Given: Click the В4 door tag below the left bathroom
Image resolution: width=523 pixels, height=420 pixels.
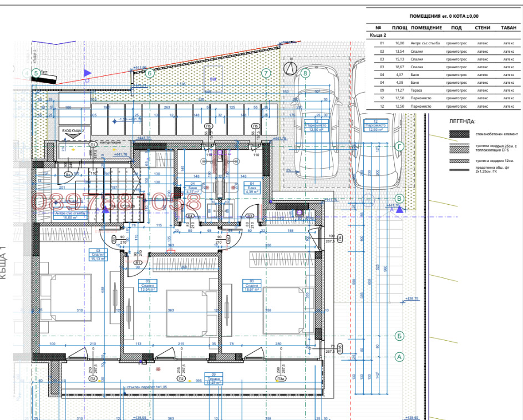Looking at the screenshot, I should [190, 216].
